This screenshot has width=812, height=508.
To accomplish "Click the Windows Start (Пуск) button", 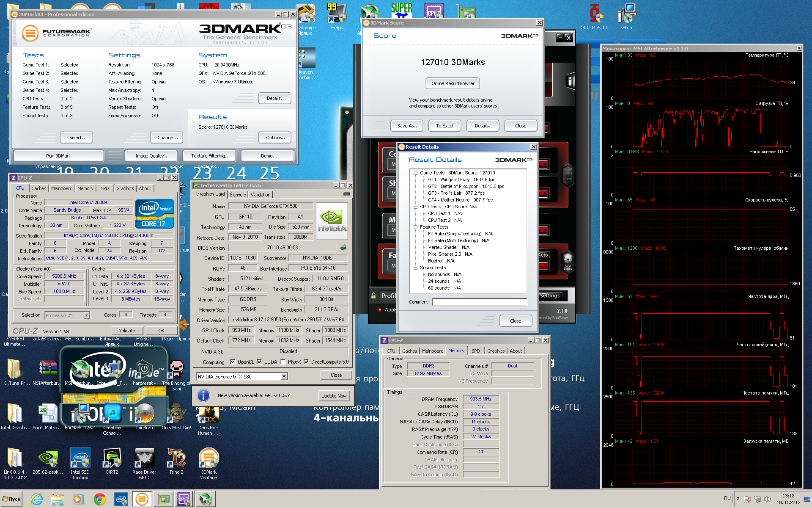I will click(11, 499).
